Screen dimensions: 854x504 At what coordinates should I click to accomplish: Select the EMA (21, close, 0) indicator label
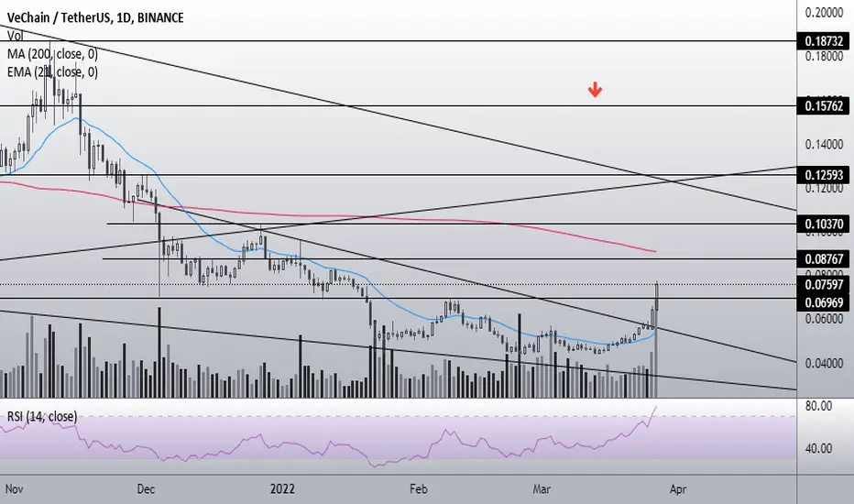[52, 71]
